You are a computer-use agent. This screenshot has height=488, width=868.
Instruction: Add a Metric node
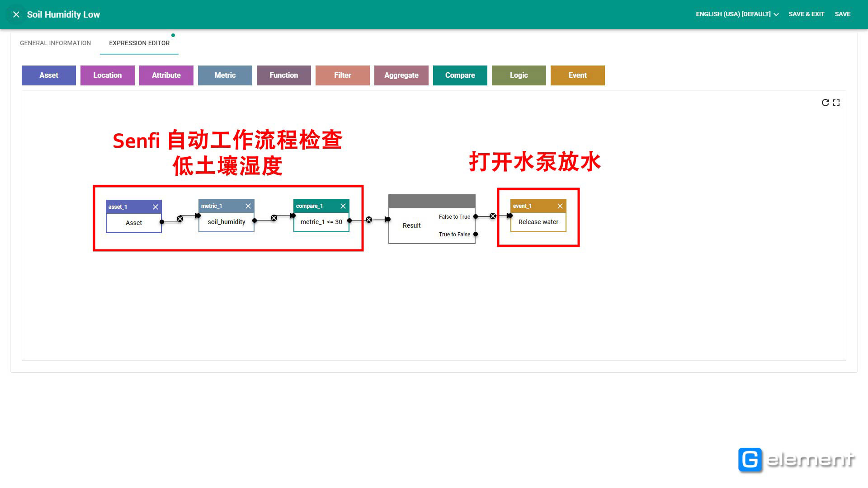225,75
